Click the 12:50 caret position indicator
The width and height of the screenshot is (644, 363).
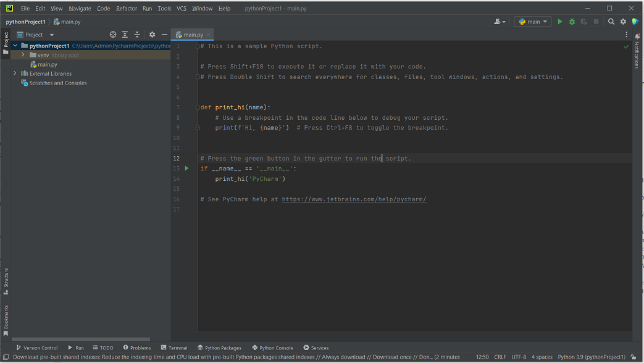(482, 357)
